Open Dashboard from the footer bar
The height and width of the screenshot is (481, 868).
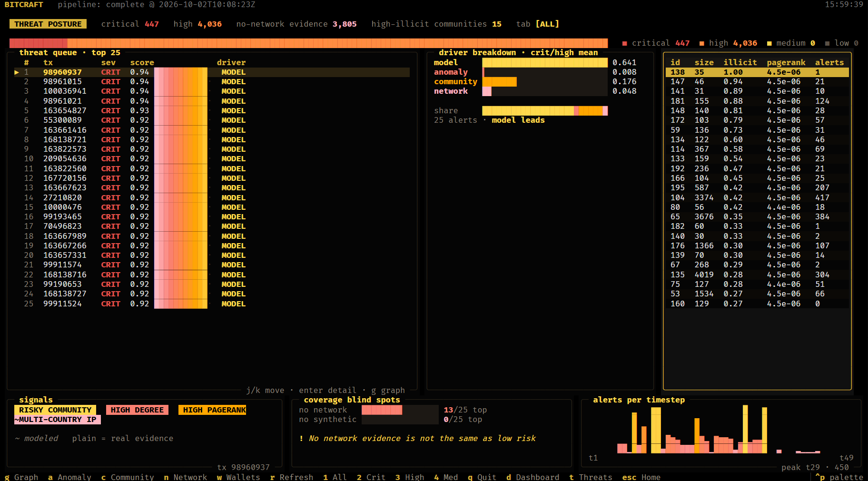click(x=533, y=477)
